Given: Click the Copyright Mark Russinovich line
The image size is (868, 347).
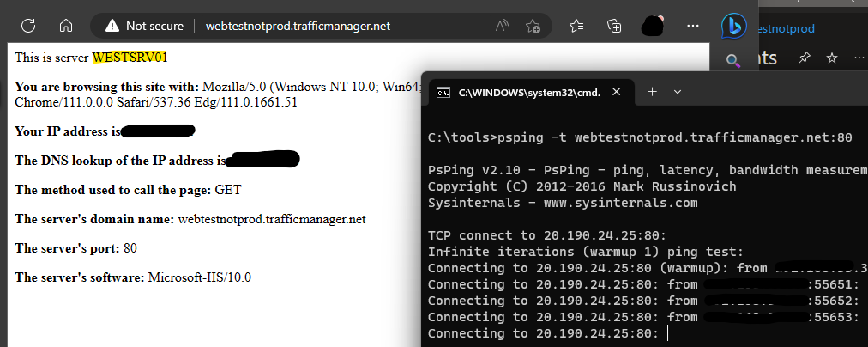Looking at the screenshot, I should coord(582,186).
